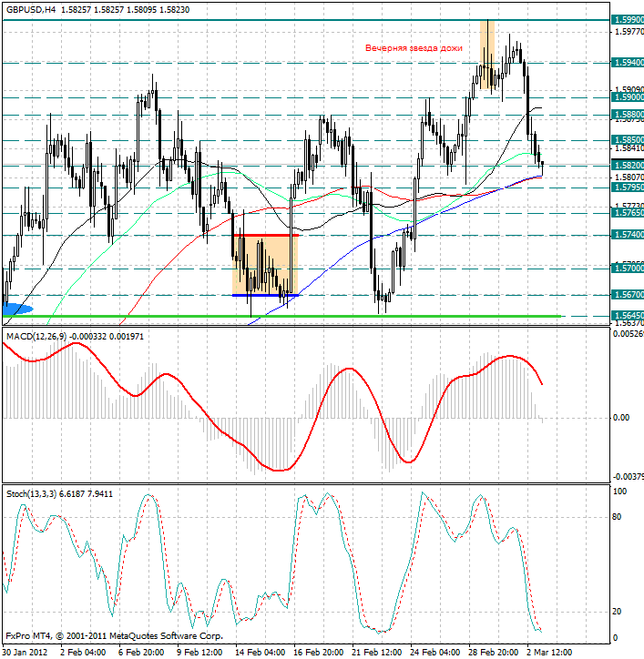Click the Stochastic 20 level label
644x659 pixels.
click(617, 612)
